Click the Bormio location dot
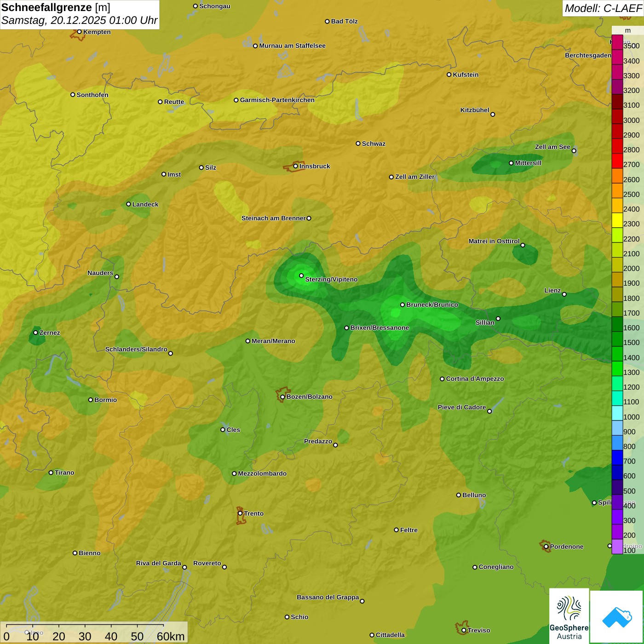 coord(91,400)
